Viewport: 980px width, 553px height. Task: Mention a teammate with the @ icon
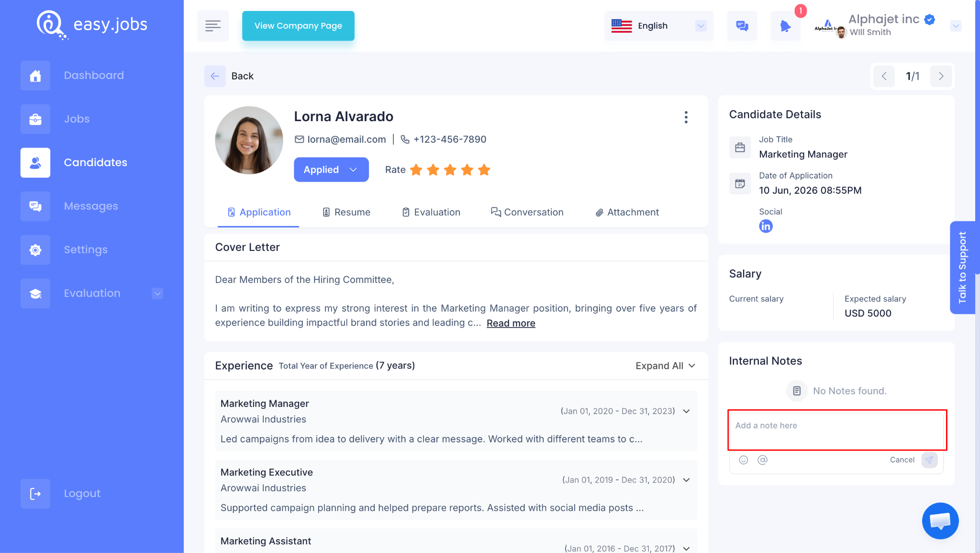[762, 460]
